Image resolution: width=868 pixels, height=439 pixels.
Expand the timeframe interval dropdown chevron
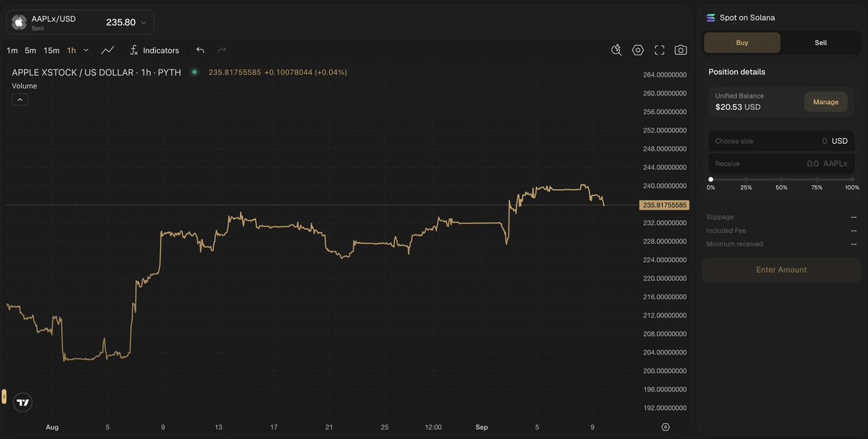click(x=86, y=51)
